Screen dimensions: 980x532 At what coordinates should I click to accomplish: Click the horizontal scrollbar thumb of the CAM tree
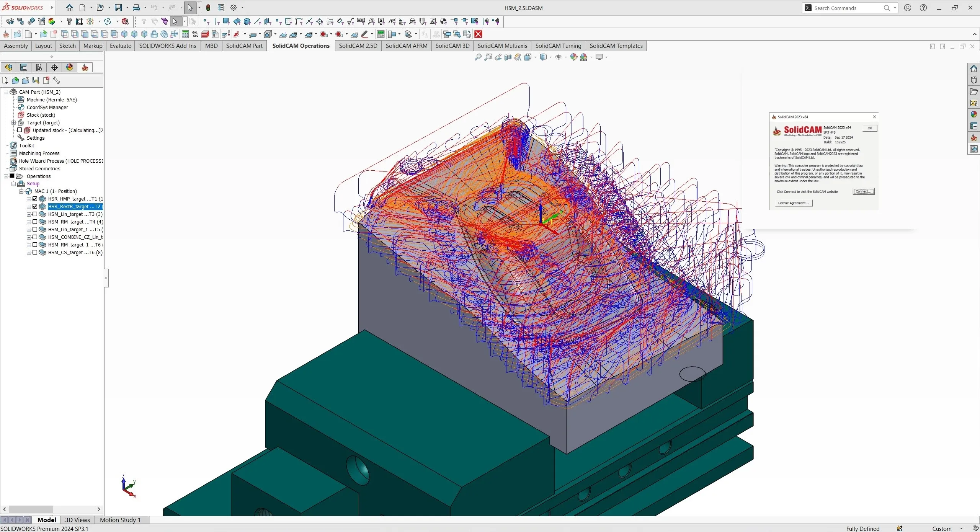click(31, 509)
